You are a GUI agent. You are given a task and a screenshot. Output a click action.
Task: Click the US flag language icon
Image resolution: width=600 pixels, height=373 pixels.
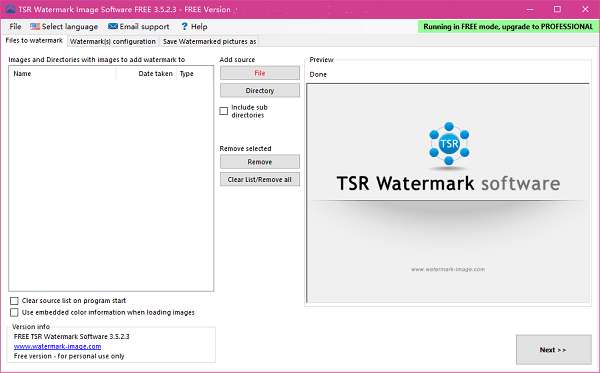tap(35, 26)
